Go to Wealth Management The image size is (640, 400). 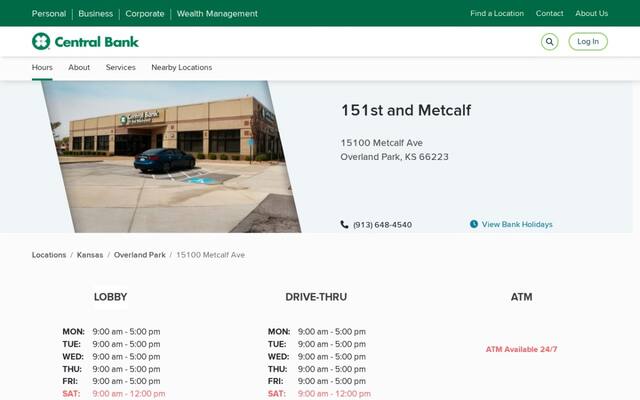click(217, 13)
